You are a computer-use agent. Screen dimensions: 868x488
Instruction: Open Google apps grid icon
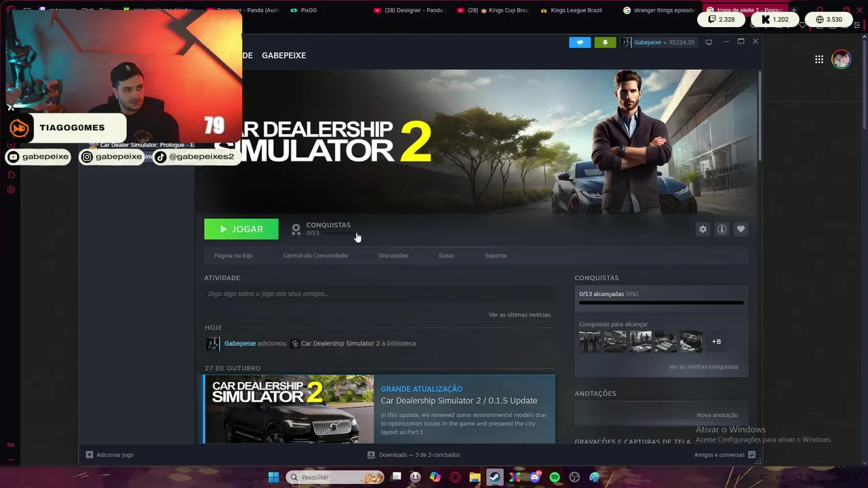(x=819, y=60)
